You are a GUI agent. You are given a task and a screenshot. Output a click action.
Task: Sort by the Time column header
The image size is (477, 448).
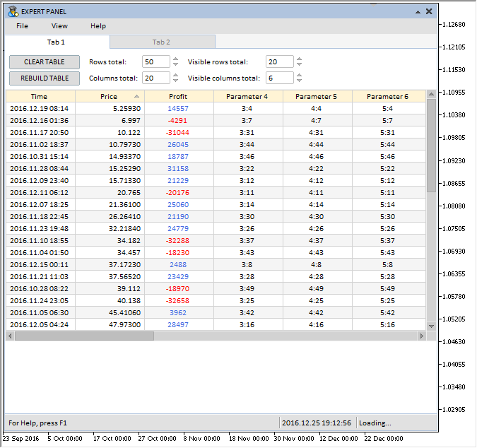click(40, 96)
